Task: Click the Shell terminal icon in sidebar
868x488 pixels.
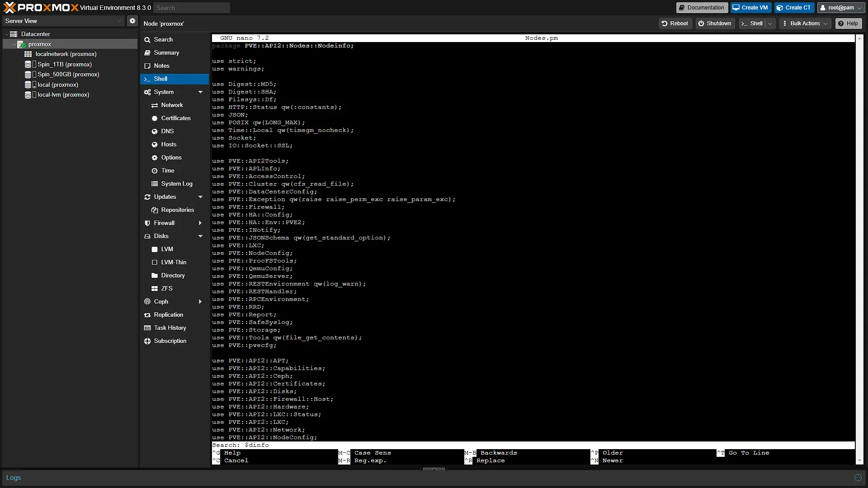Action: [x=147, y=79]
